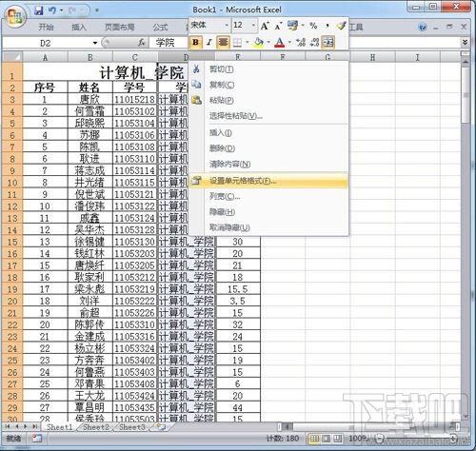
Task: Toggle Bold formatting in mini toolbar
Action: pos(195,42)
